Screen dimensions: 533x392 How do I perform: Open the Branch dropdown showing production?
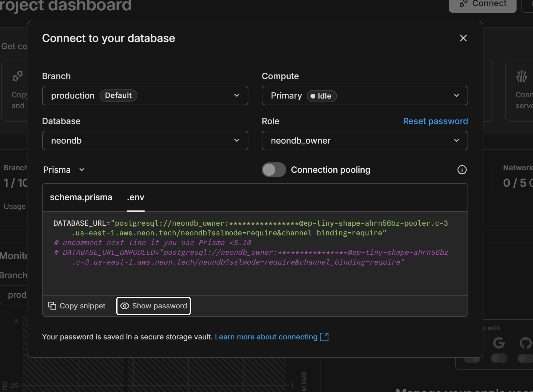[x=145, y=95]
